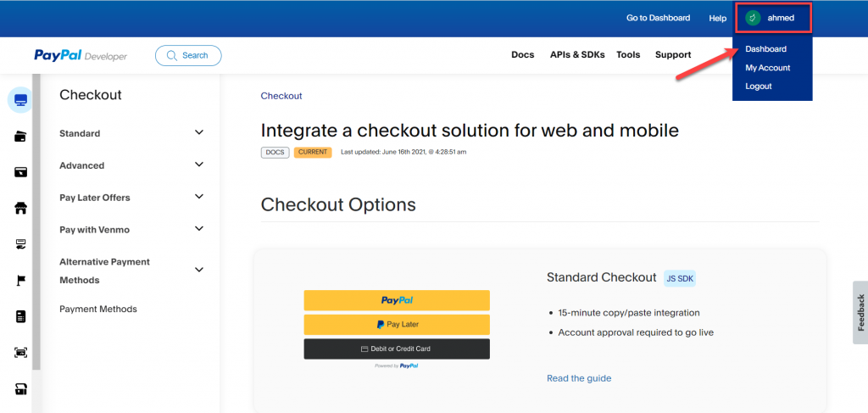The width and height of the screenshot is (868, 413).
Task: Choose Dashboard from the user dropdown
Action: (765, 48)
